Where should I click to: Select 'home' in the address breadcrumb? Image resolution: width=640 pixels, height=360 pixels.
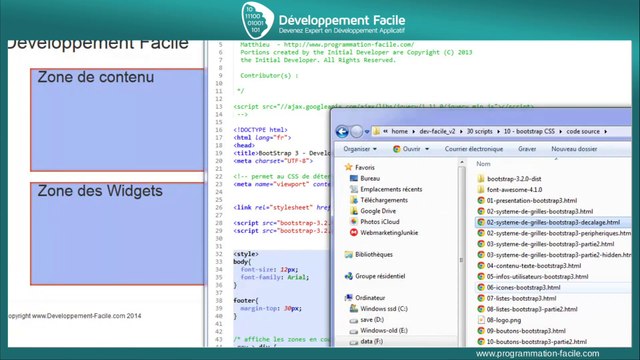[399, 131]
